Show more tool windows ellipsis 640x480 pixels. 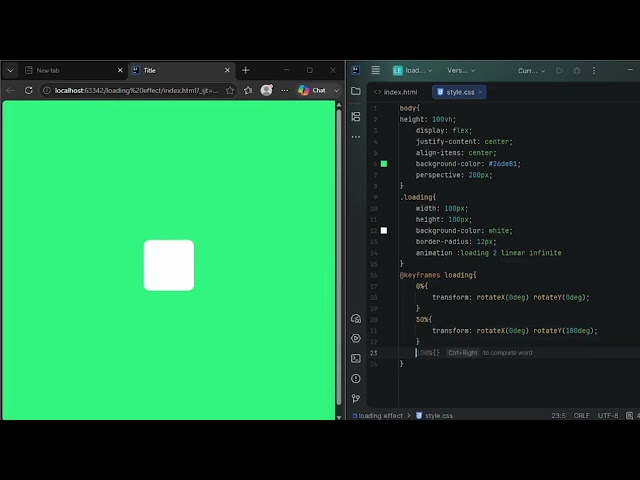(x=356, y=137)
